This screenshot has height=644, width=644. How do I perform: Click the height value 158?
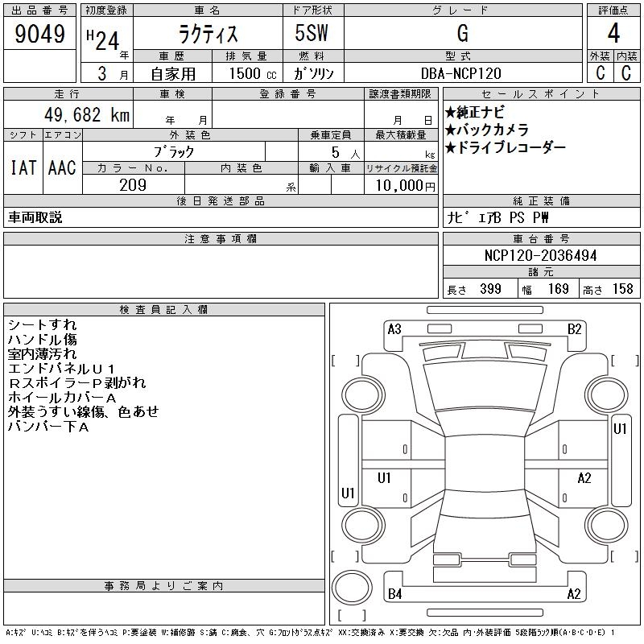622,289
